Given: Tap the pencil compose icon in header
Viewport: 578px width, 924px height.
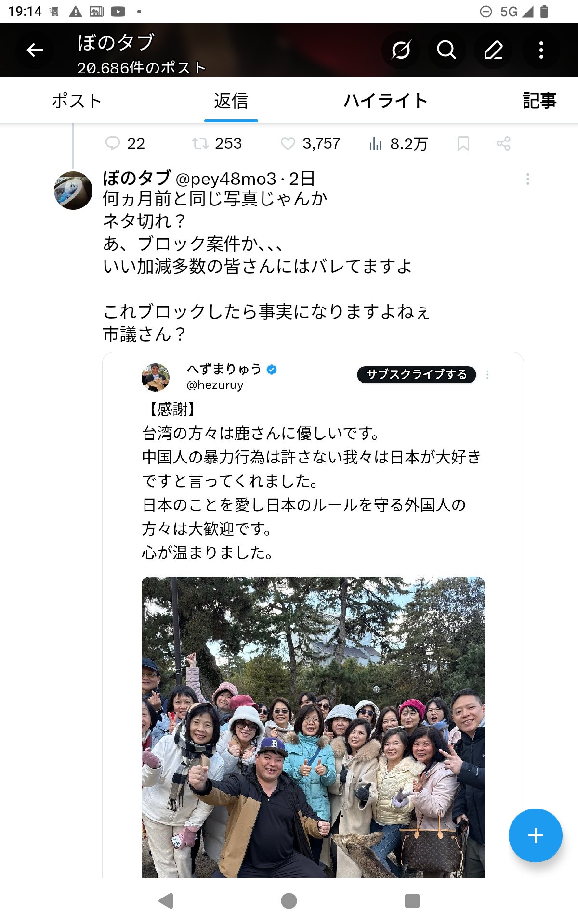Looking at the screenshot, I should pos(494,50).
